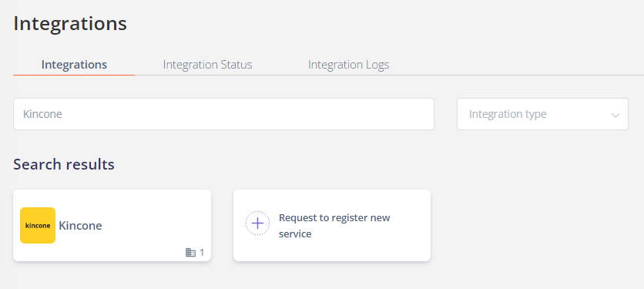This screenshot has height=289, width=644.
Task: Click Request to register new service text
Action: pyautogui.click(x=334, y=226)
